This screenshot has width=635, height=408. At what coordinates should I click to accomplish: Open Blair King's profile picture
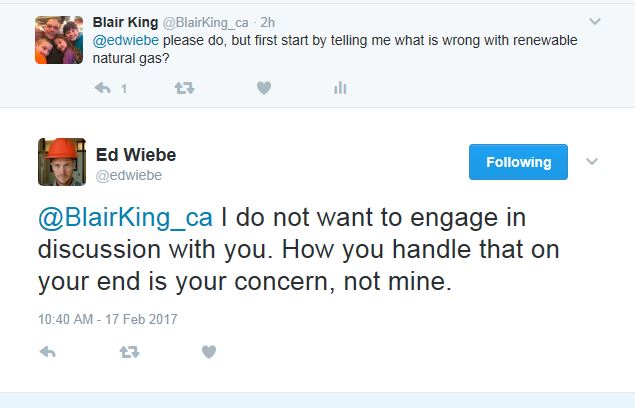59,39
